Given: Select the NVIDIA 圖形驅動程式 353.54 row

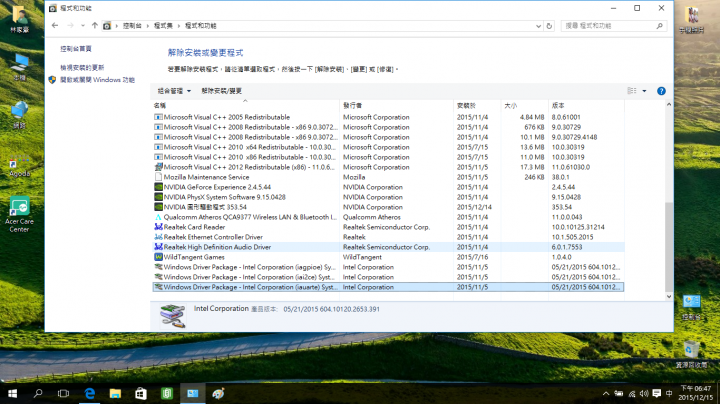Looking at the screenshot, I should point(388,207).
